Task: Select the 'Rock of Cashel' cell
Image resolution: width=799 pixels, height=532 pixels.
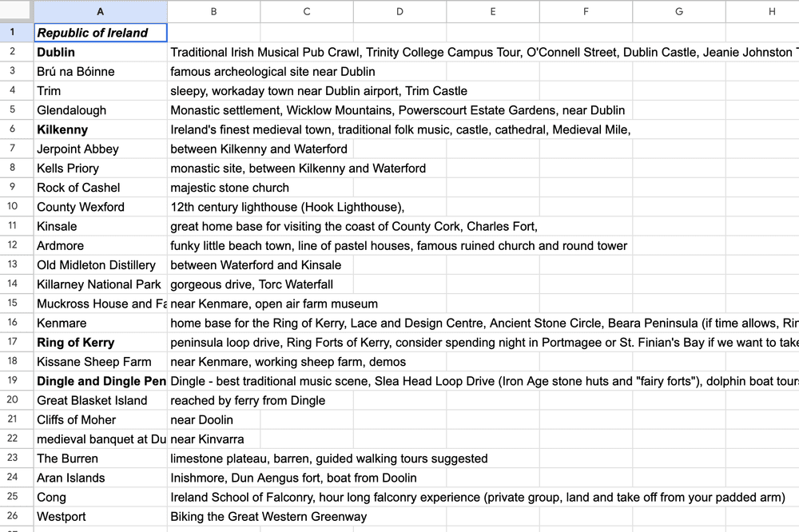Action: coord(101,188)
